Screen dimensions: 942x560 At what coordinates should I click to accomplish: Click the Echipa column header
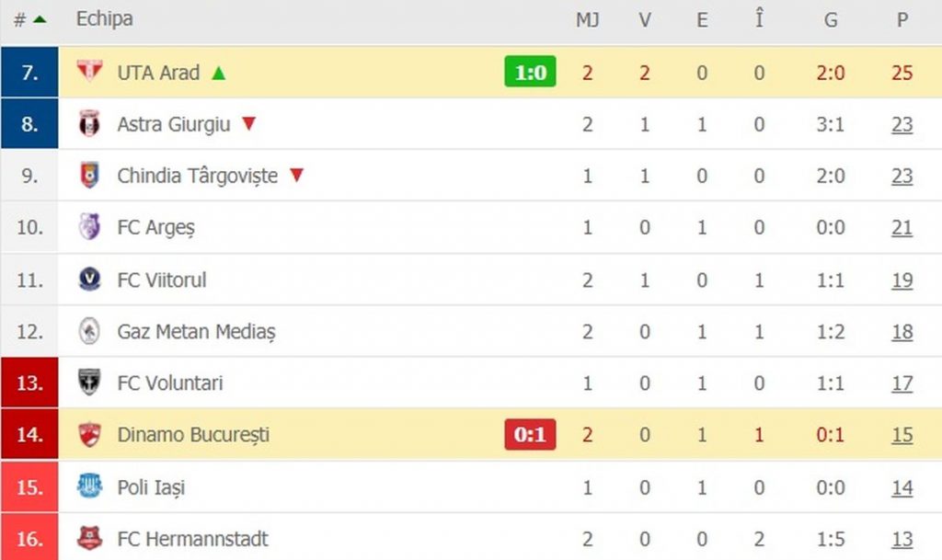click(x=104, y=19)
